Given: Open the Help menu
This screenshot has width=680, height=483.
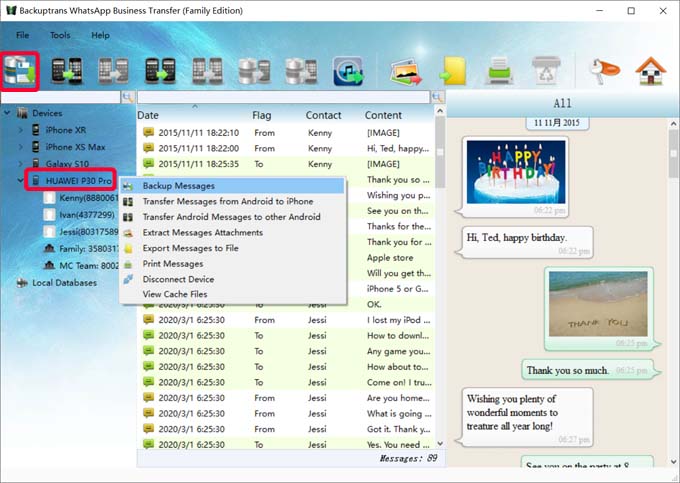Looking at the screenshot, I should click(100, 35).
